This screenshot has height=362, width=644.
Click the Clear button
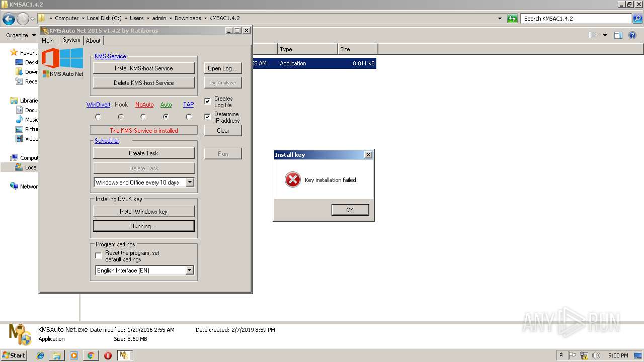tap(223, 131)
